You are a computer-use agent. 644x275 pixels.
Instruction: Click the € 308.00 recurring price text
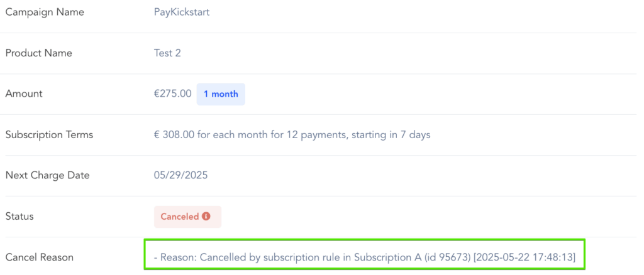pos(172,135)
